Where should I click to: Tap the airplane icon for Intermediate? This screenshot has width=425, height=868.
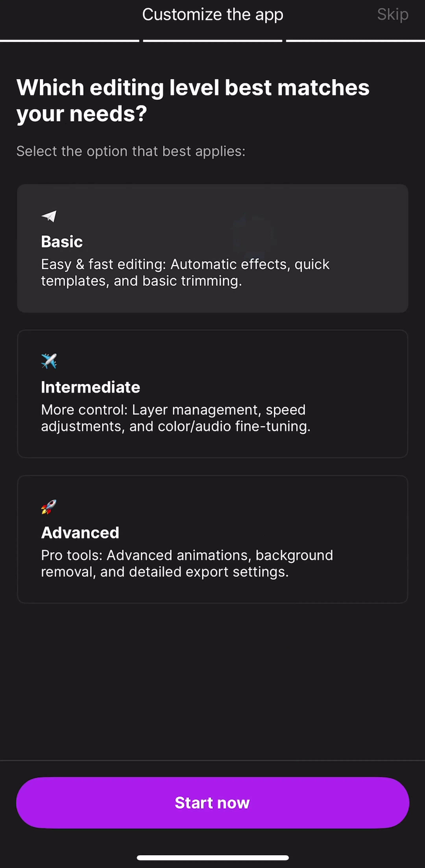coord(49,361)
